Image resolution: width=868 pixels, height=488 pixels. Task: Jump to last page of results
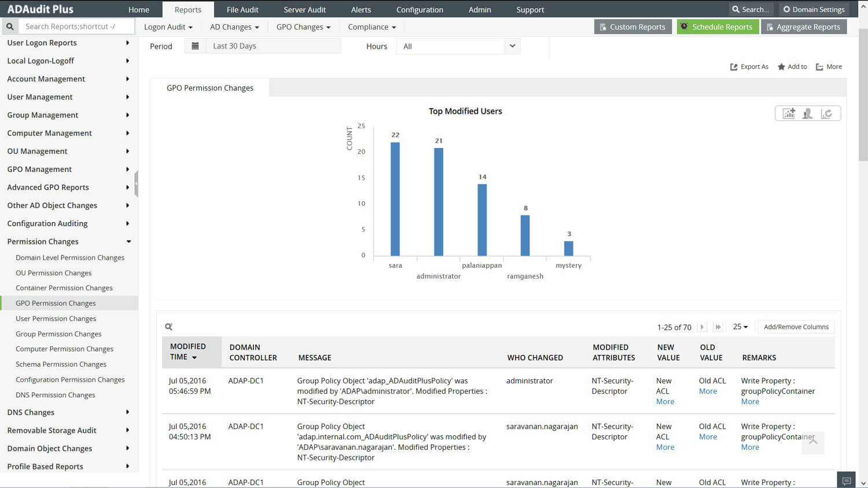pos(718,327)
